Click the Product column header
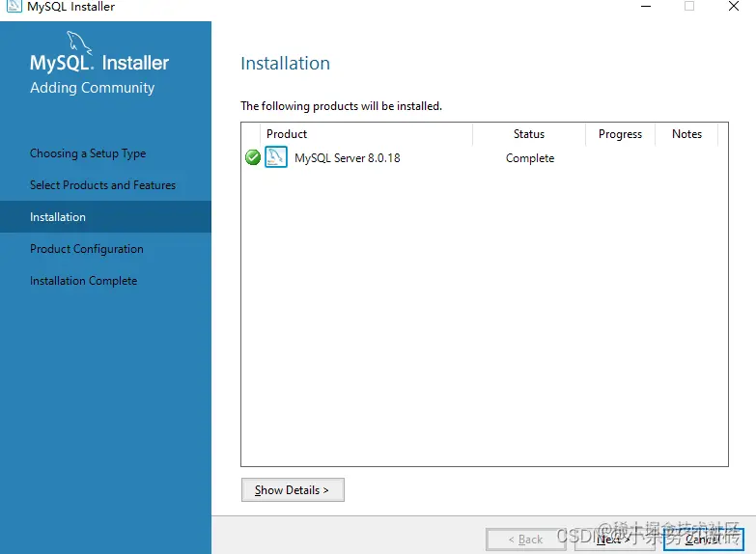 pyautogui.click(x=367, y=134)
